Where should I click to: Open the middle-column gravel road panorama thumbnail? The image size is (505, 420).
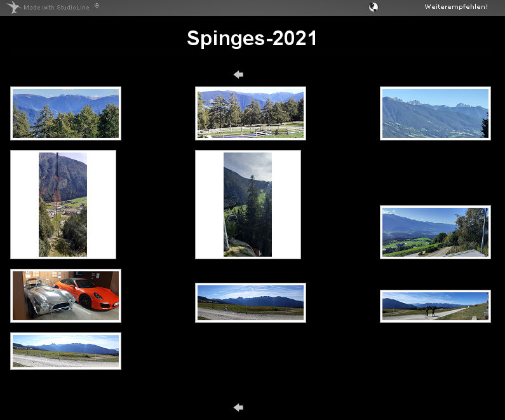click(250, 302)
